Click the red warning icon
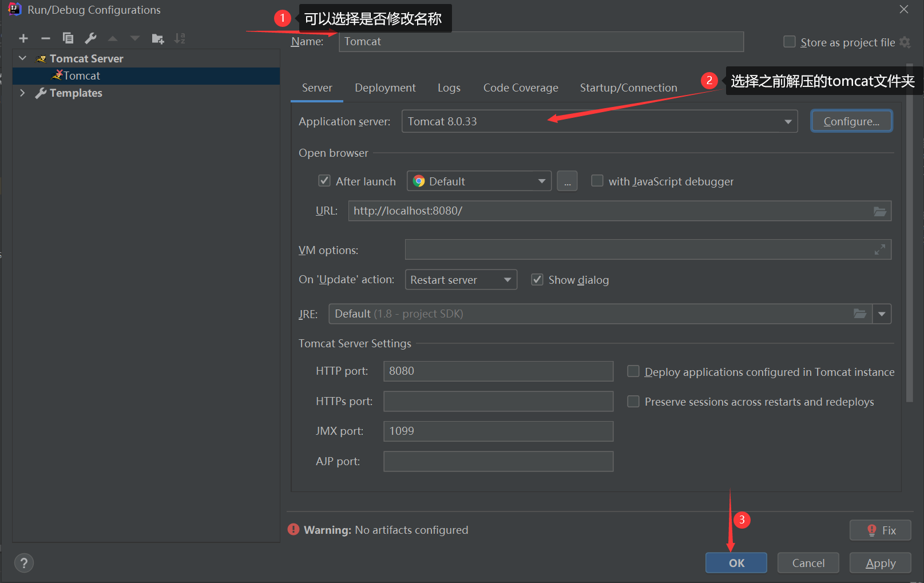Viewport: 924px width, 583px height. click(x=294, y=530)
